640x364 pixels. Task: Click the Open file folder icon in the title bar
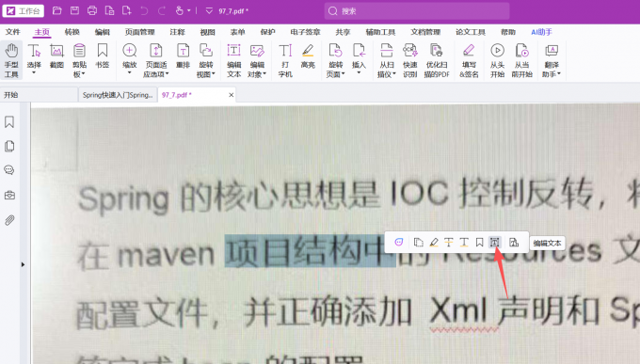coord(57,11)
